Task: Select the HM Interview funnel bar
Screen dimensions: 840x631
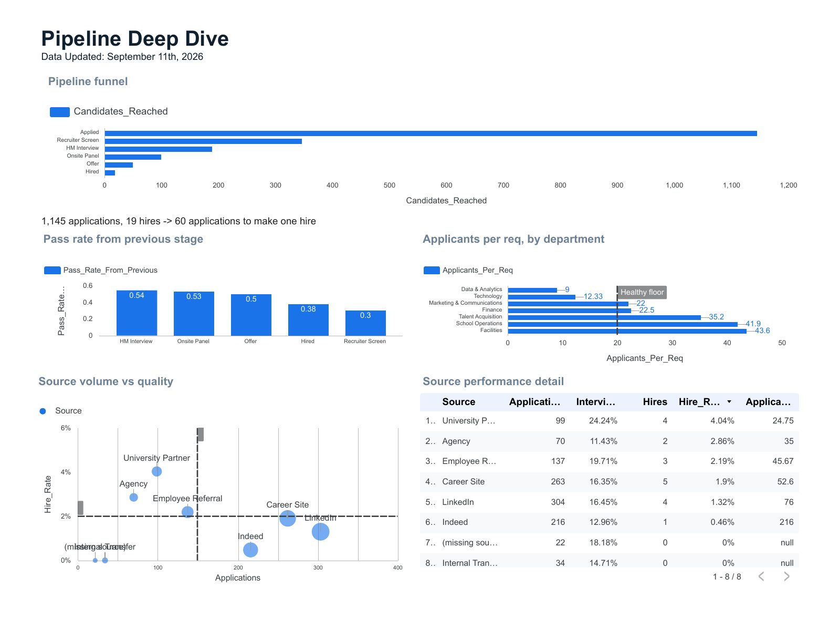Action: click(x=159, y=149)
